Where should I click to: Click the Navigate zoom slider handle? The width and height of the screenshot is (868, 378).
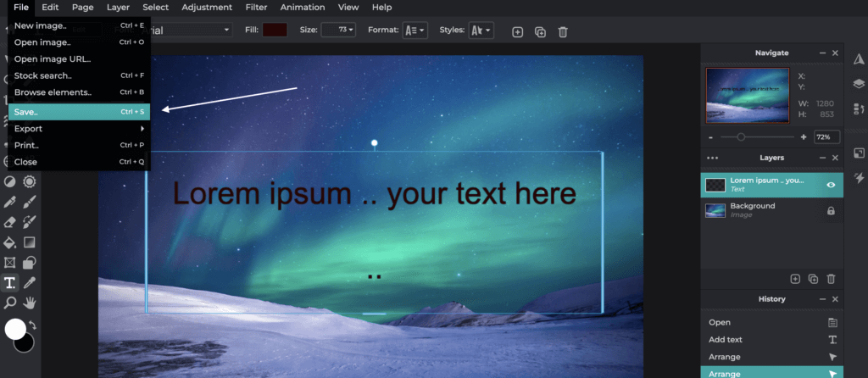(741, 136)
